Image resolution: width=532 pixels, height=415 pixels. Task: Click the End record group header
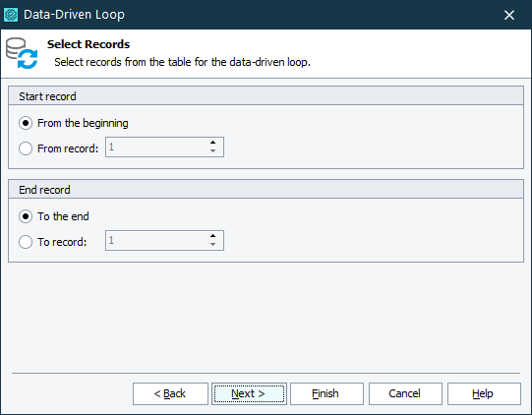click(266, 190)
